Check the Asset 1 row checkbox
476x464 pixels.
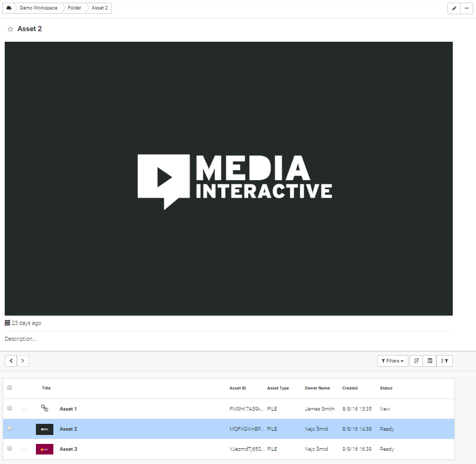click(10, 408)
